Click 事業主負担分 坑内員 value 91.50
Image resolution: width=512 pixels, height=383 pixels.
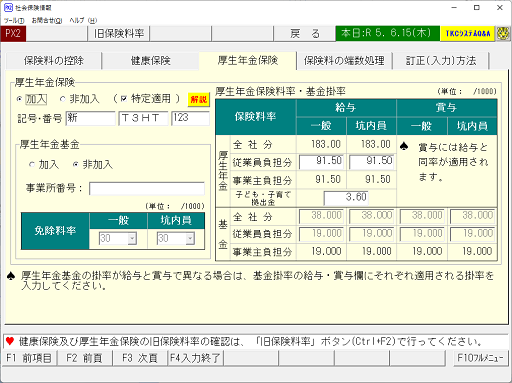click(x=377, y=180)
